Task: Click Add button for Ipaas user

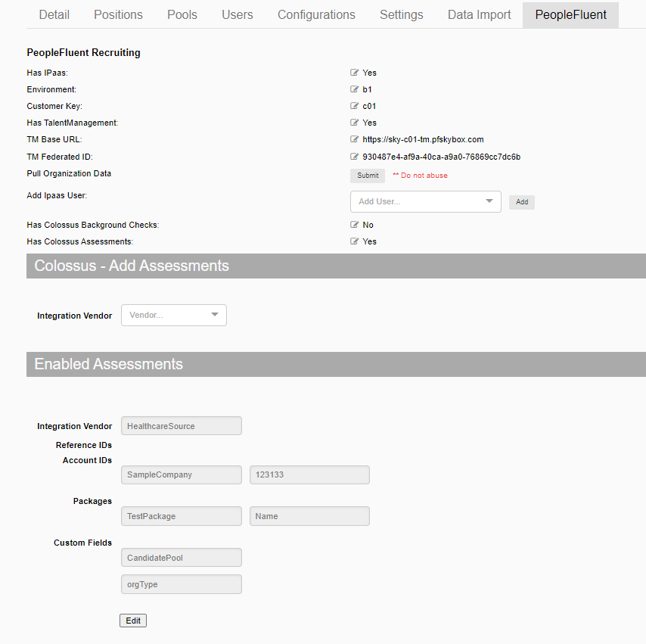Action: [x=522, y=202]
